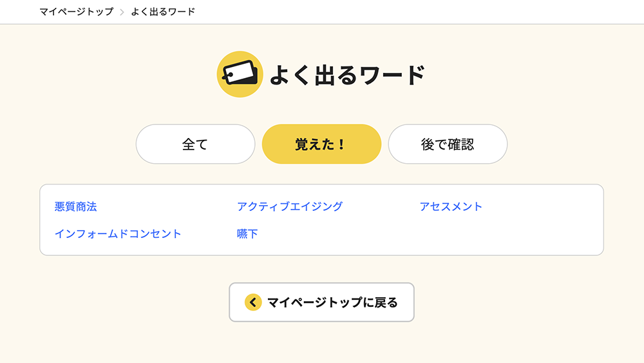The image size is (644, 363).
Task: Show all words with the 全て tab
Action: point(195,144)
